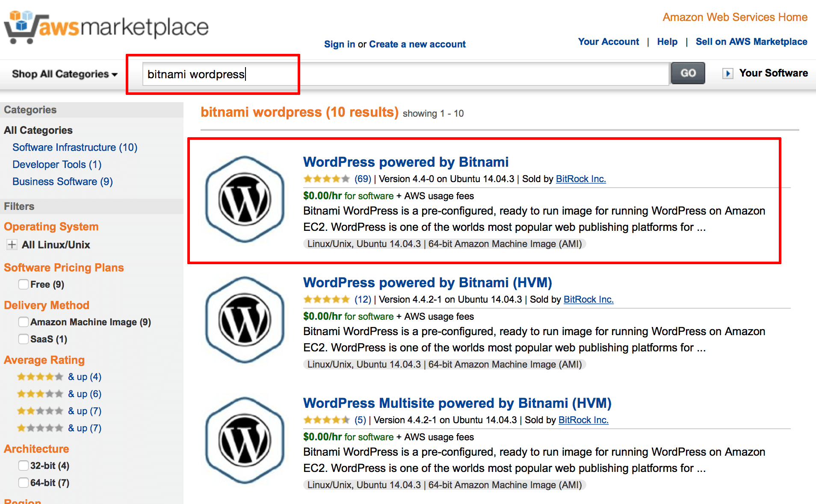The height and width of the screenshot is (504, 816).
Task: Check the SaaS (1) delivery method
Action: (24, 339)
